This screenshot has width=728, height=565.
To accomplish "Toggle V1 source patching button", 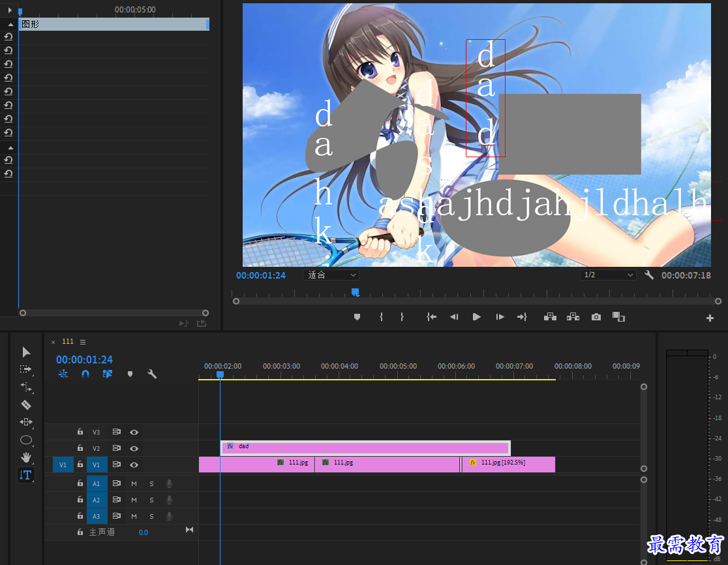I will (x=63, y=465).
